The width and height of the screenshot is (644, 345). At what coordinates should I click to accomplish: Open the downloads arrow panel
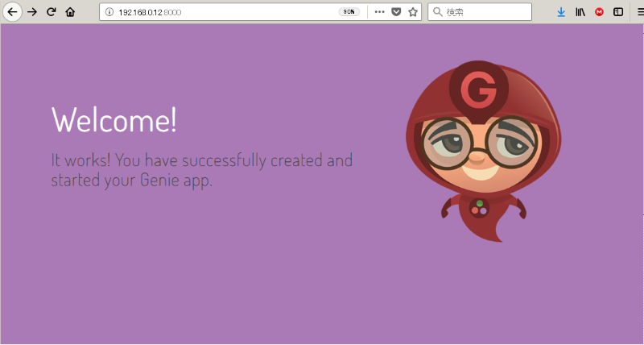tap(561, 12)
